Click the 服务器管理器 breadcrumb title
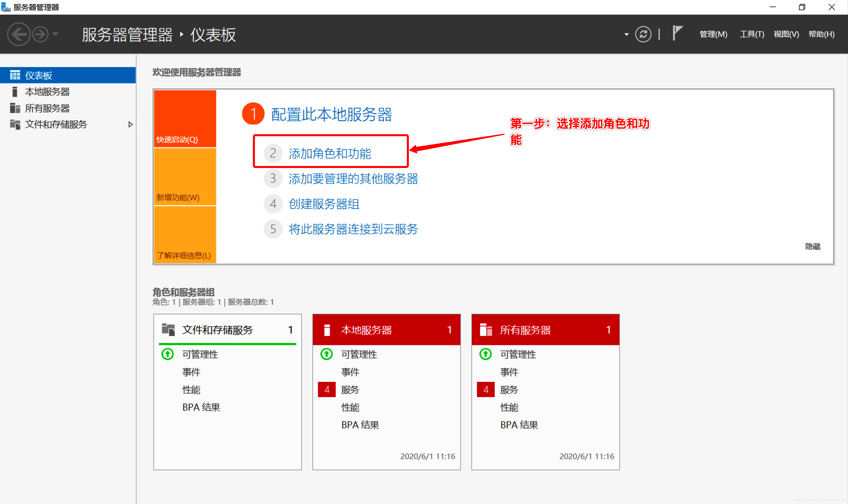The image size is (848, 504). 127,35
